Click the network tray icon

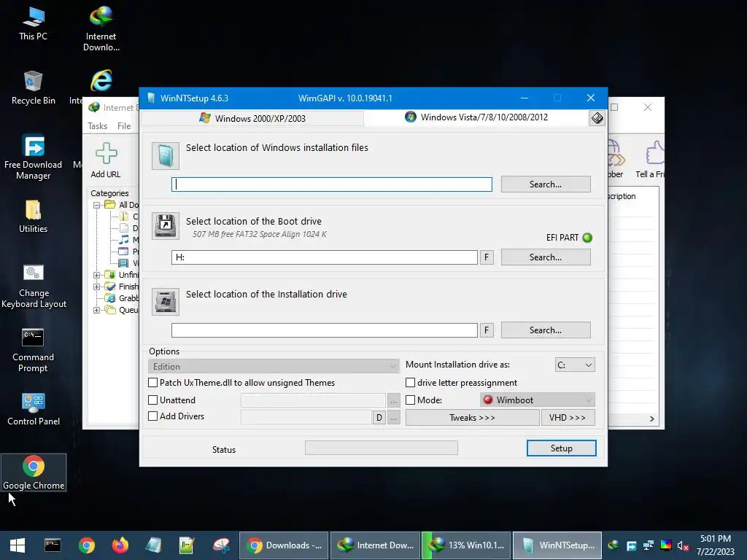(648, 545)
